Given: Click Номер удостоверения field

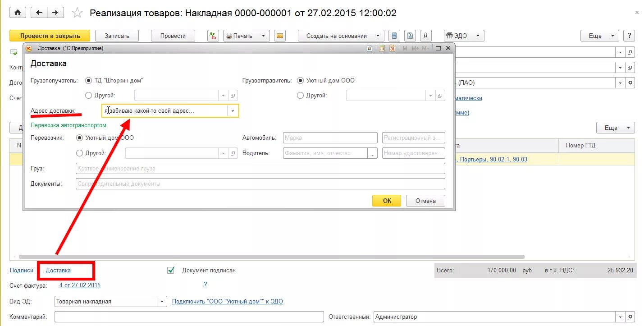Looking at the screenshot, I should point(413,153).
